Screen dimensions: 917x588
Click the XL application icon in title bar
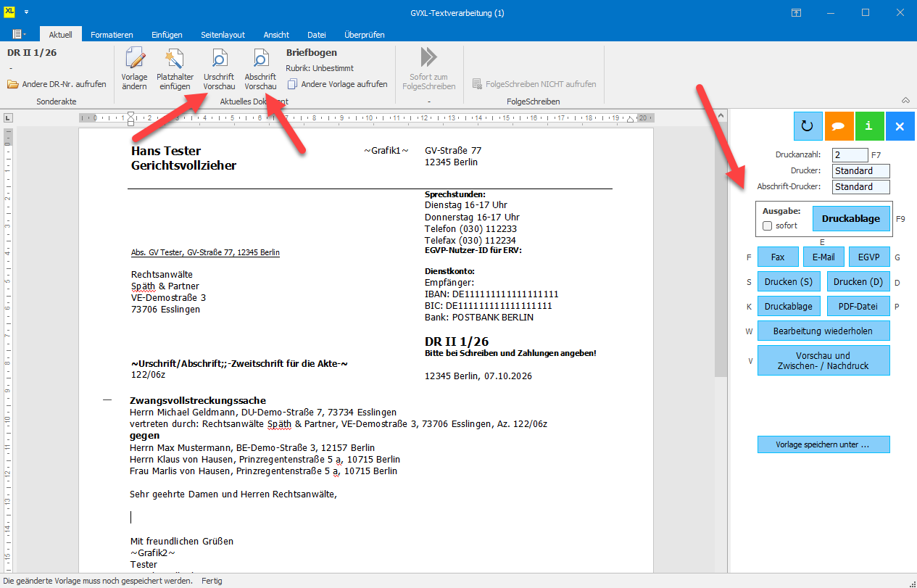pos(10,12)
